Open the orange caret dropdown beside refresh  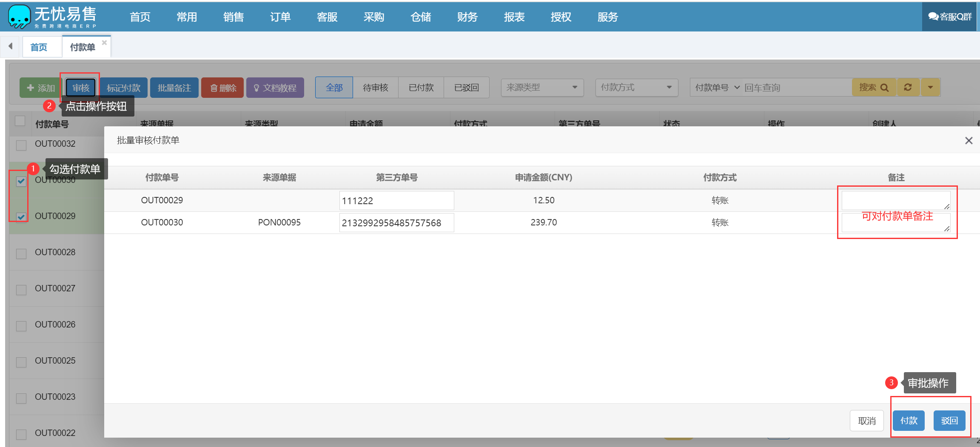(930, 88)
